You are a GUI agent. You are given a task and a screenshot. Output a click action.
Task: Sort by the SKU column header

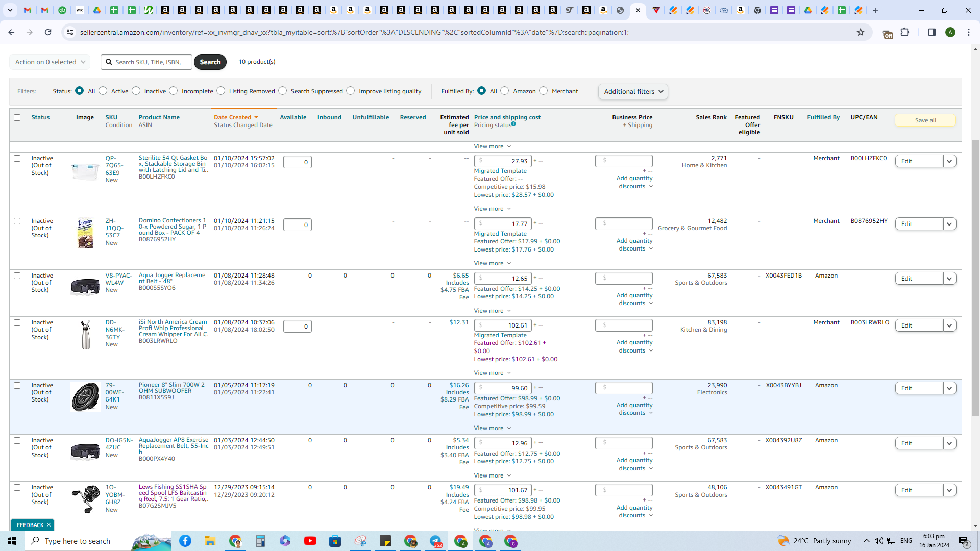coord(111,117)
